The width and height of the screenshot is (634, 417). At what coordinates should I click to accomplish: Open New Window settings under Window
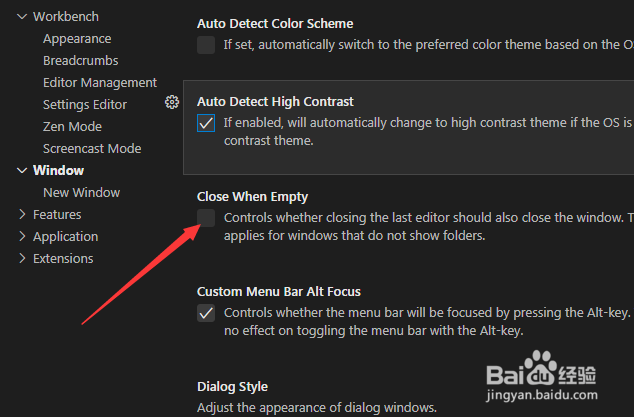click(x=81, y=193)
